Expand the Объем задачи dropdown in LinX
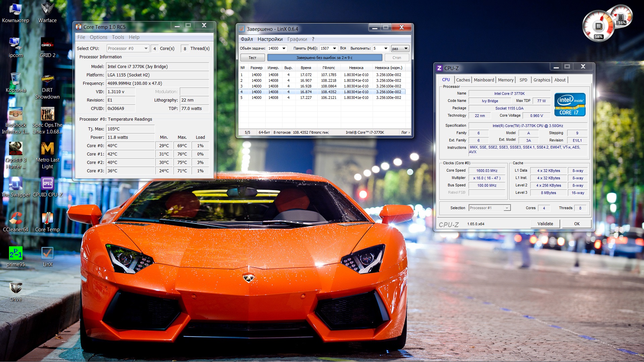Screen dimensions: 644x362 pos(284,49)
